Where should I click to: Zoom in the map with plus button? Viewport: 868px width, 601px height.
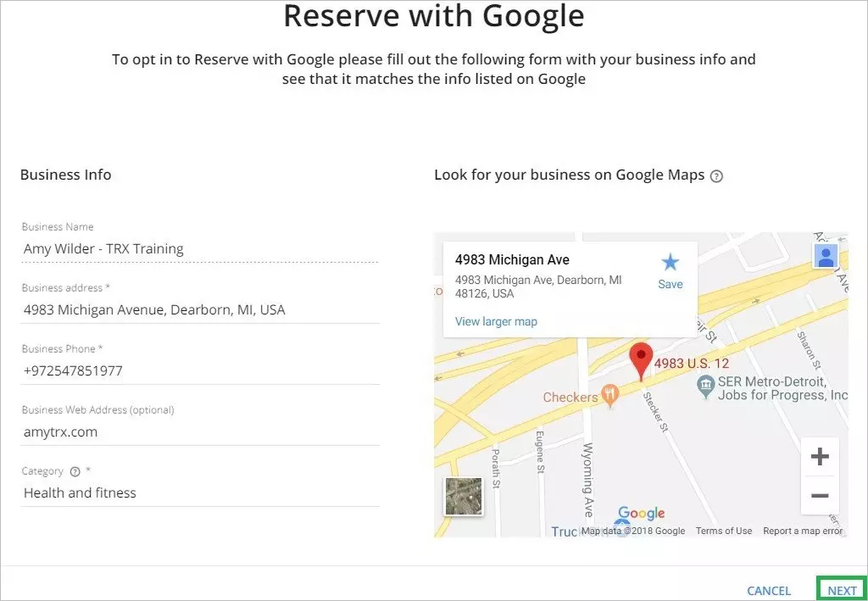pos(820,457)
